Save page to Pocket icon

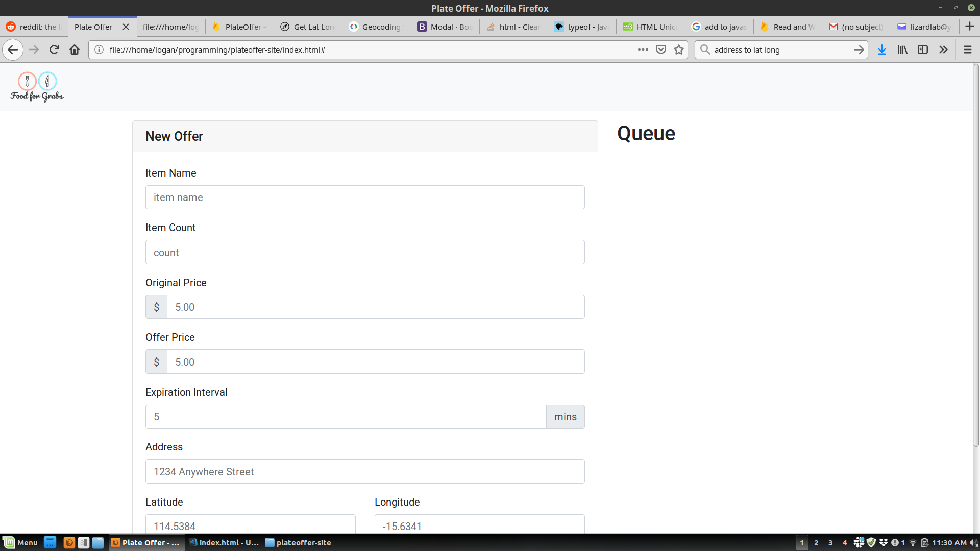tap(661, 49)
